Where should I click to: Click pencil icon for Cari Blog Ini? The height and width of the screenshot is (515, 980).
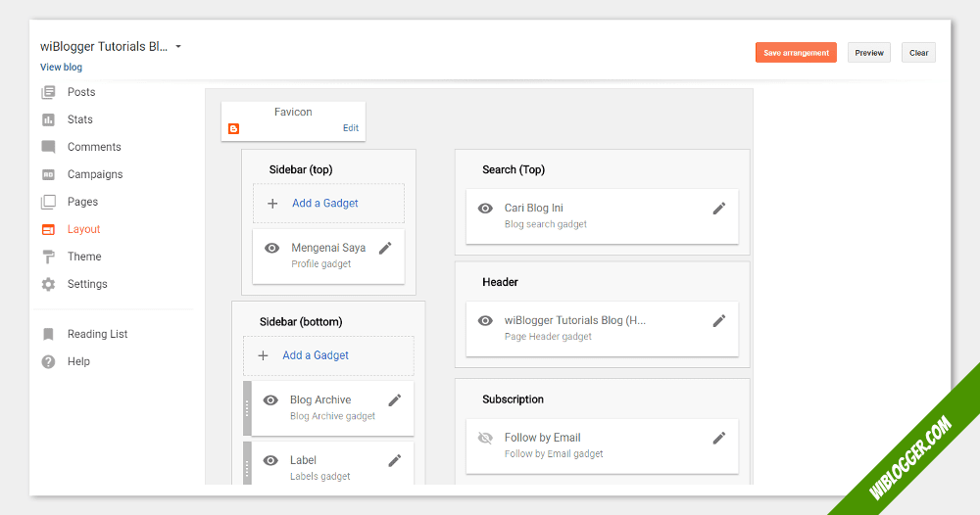click(x=719, y=209)
